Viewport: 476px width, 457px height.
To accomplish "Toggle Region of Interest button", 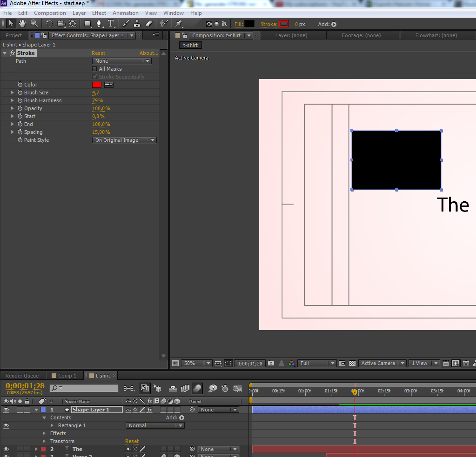I will pyautogui.click(x=342, y=363).
